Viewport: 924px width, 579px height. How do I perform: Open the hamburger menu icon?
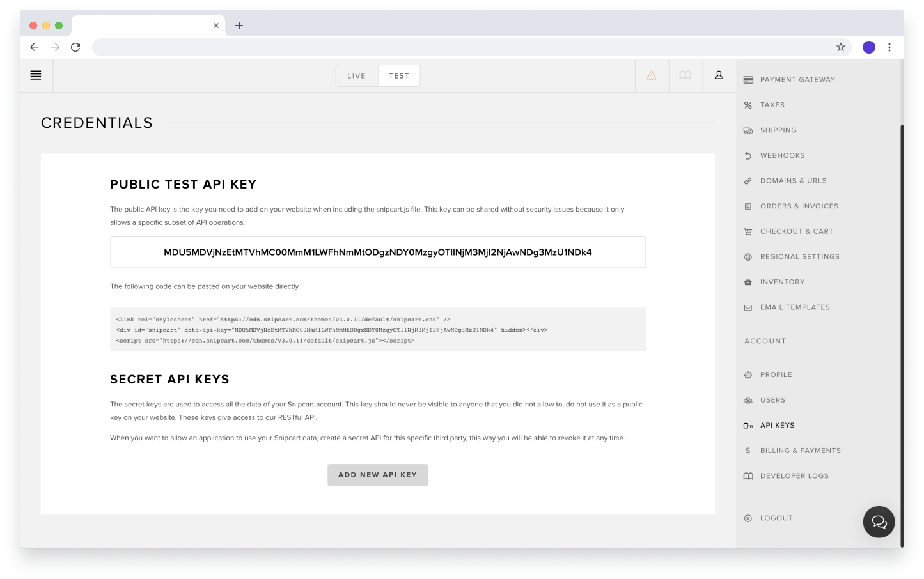tap(36, 75)
